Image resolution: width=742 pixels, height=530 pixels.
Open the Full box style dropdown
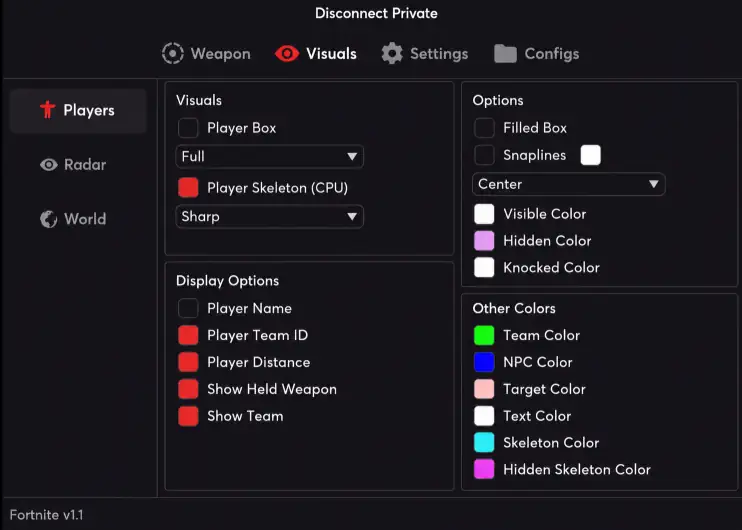click(x=270, y=157)
